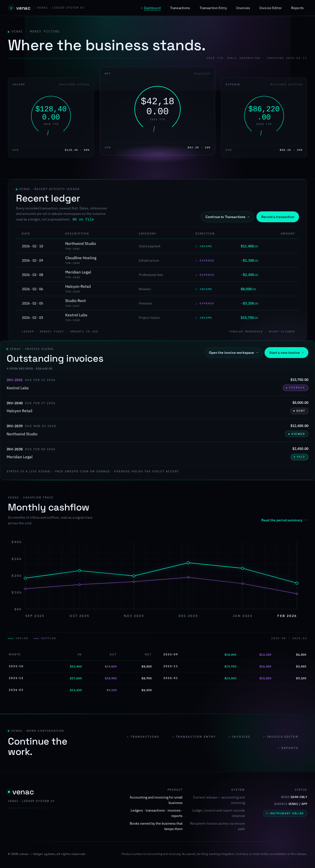
Task: Click the OCT 2025 outflow data point
Action: click(x=79, y=585)
